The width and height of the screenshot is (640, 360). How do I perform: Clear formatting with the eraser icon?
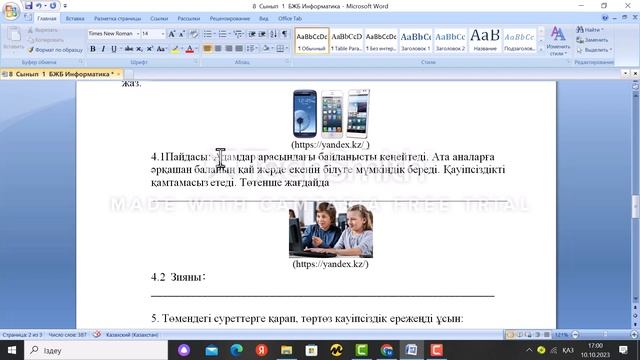coord(194,33)
